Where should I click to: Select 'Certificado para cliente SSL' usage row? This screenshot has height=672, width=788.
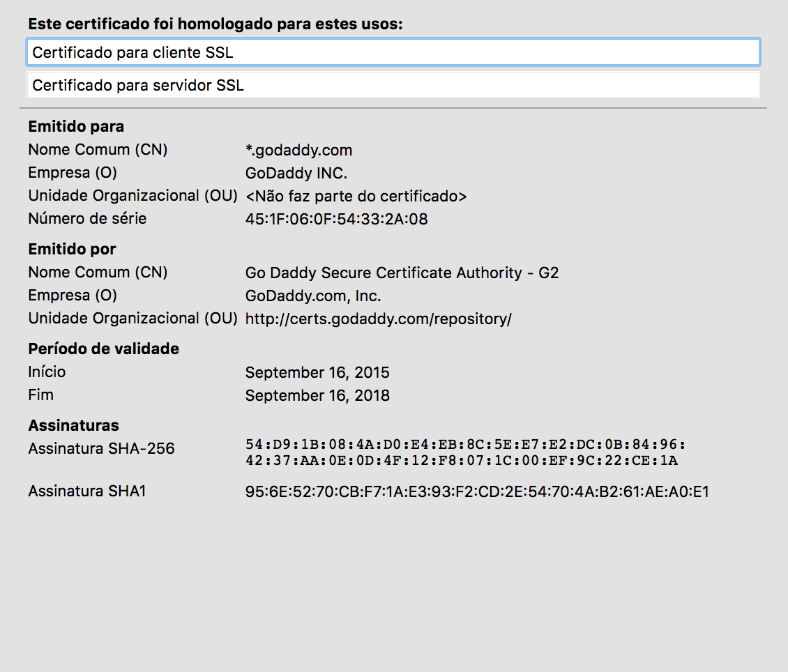pyautogui.click(x=393, y=52)
